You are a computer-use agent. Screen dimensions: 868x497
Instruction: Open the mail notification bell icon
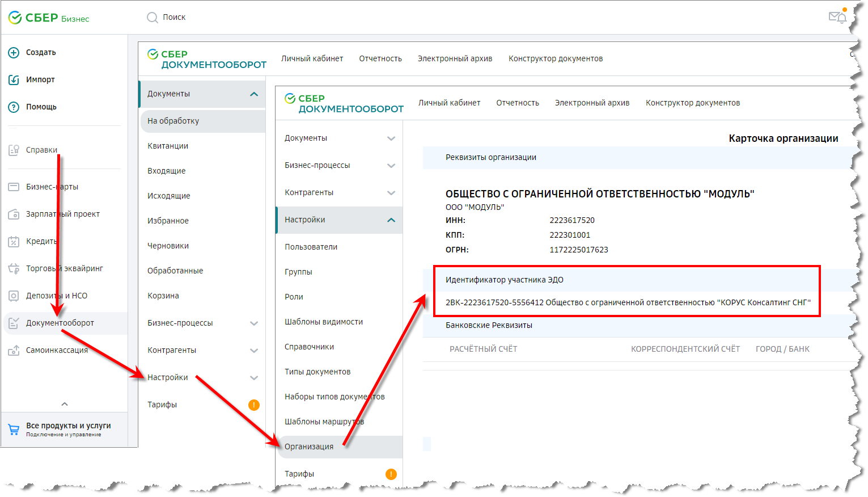coord(838,16)
